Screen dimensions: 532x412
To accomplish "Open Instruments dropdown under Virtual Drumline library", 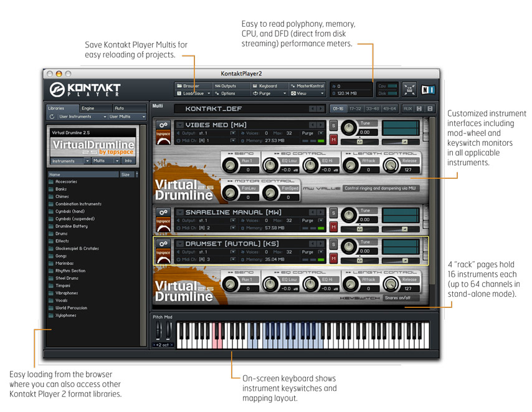I will 70,161.
